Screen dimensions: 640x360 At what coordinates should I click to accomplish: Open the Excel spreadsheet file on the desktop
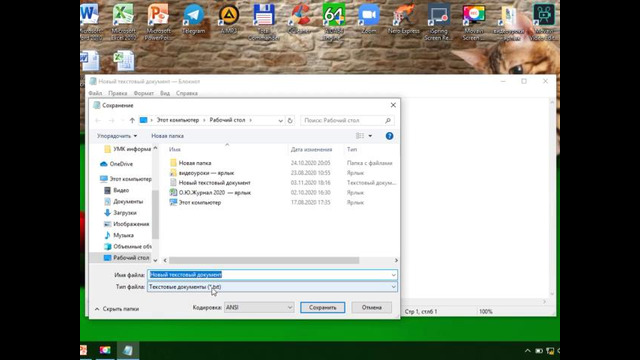tap(123, 60)
